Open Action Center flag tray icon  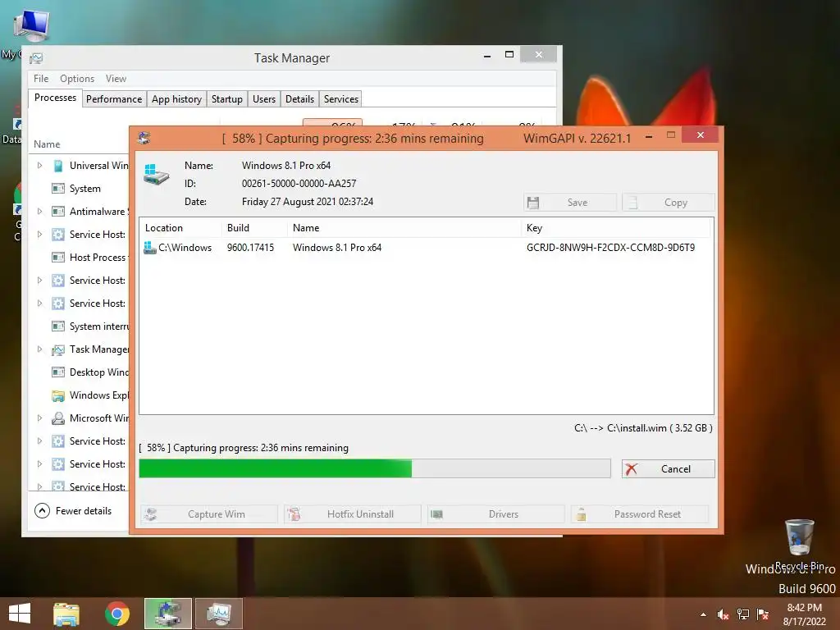(x=763, y=614)
